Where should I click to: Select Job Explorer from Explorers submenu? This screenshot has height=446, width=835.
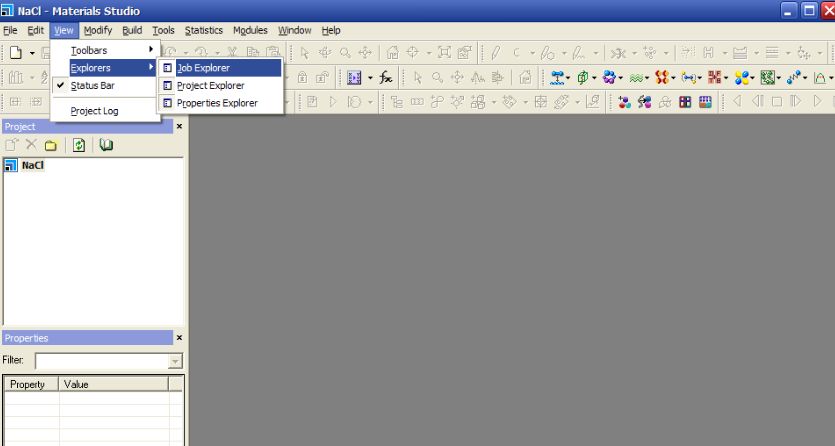coord(203,68)
